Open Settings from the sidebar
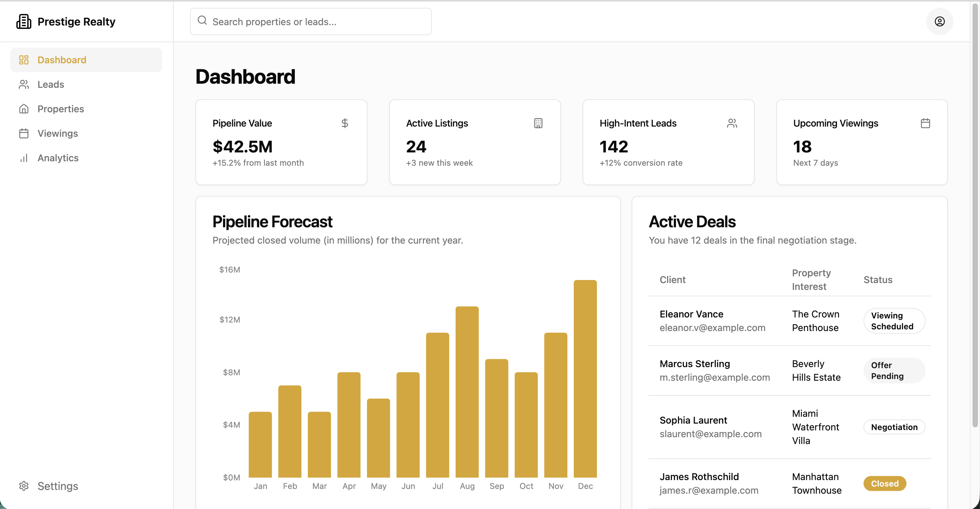980x509 pixels. pyautogui.click(x=86, y=486)
